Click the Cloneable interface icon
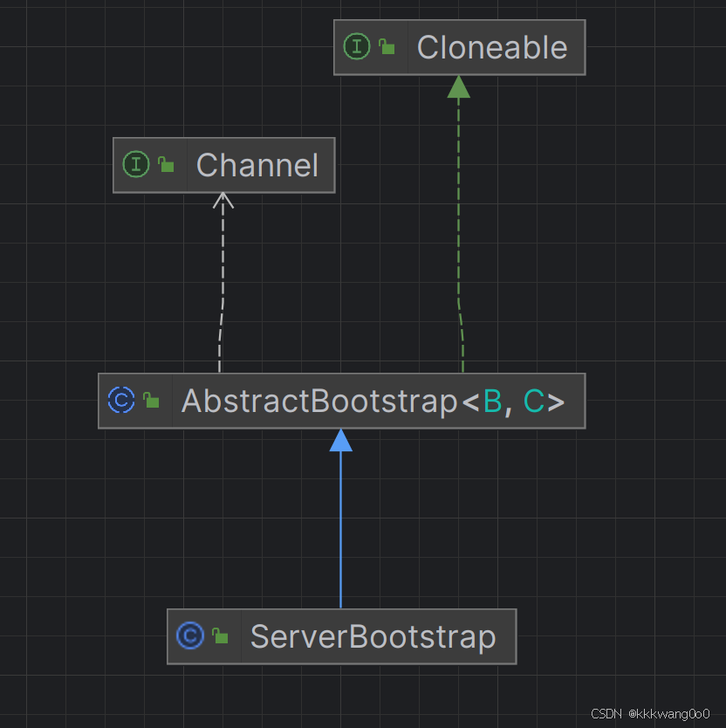Screen dimensions: 726x728 click(x=357, y=46)
